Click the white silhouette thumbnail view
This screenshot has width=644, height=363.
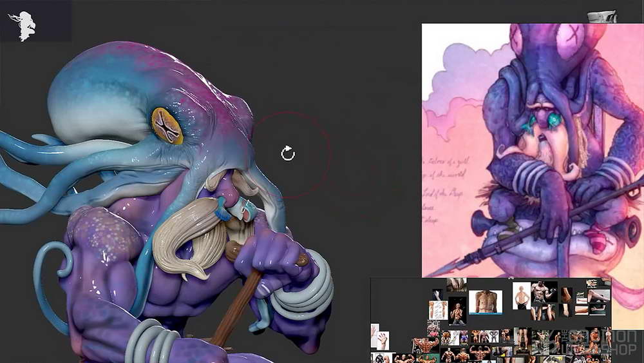coord(22,26)
